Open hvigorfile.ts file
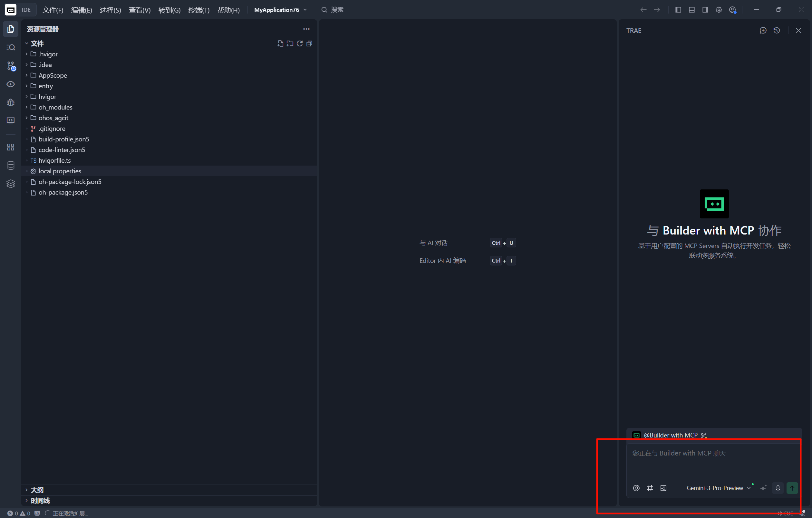 point(55,160)
